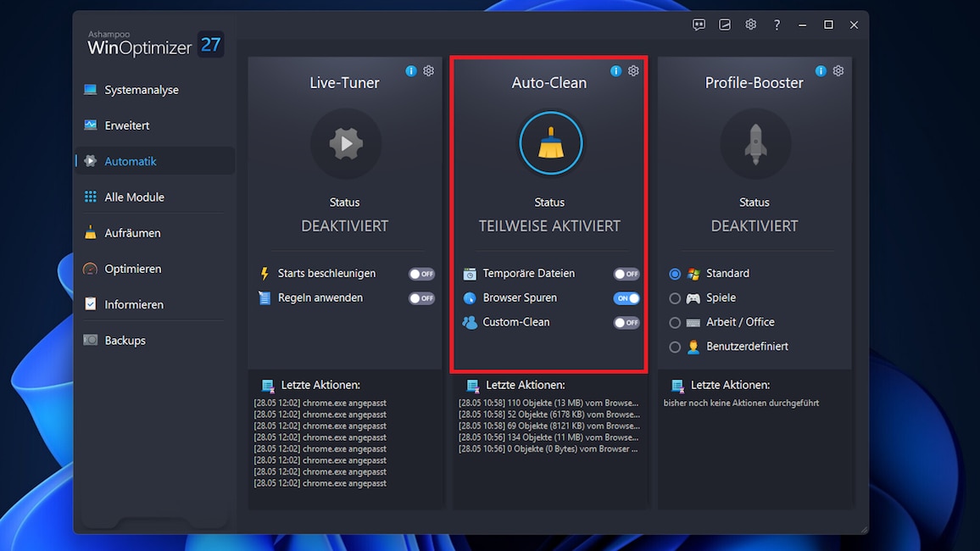
Task: Click the Temporäre Dateien calendar icon
Action: (470, 274)
